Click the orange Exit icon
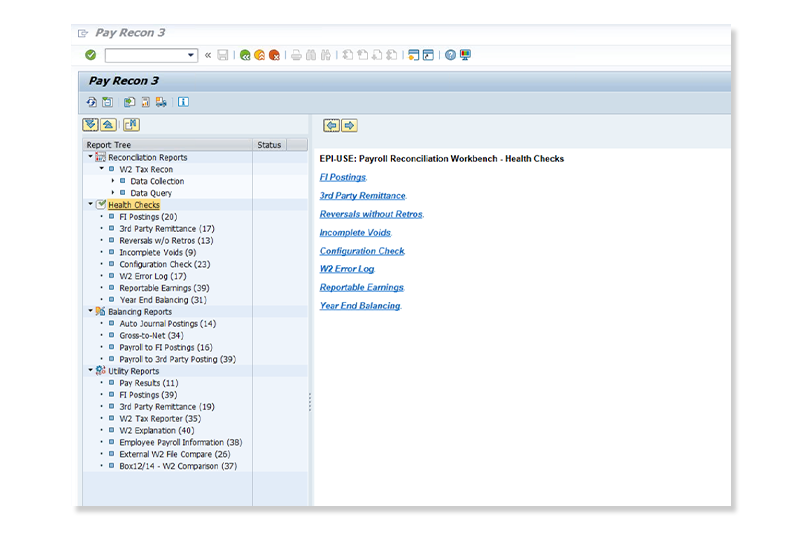Image resolution: width=800 pixels, height=534 pixels. tap(260, 55)
